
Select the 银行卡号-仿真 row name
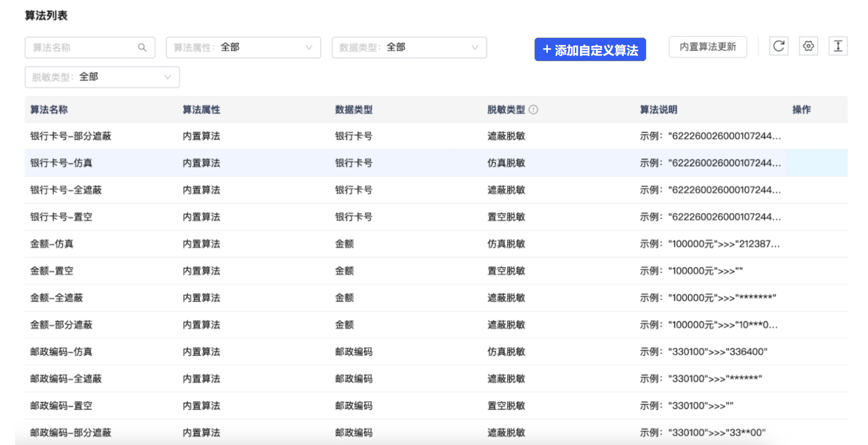coord(61,163)
